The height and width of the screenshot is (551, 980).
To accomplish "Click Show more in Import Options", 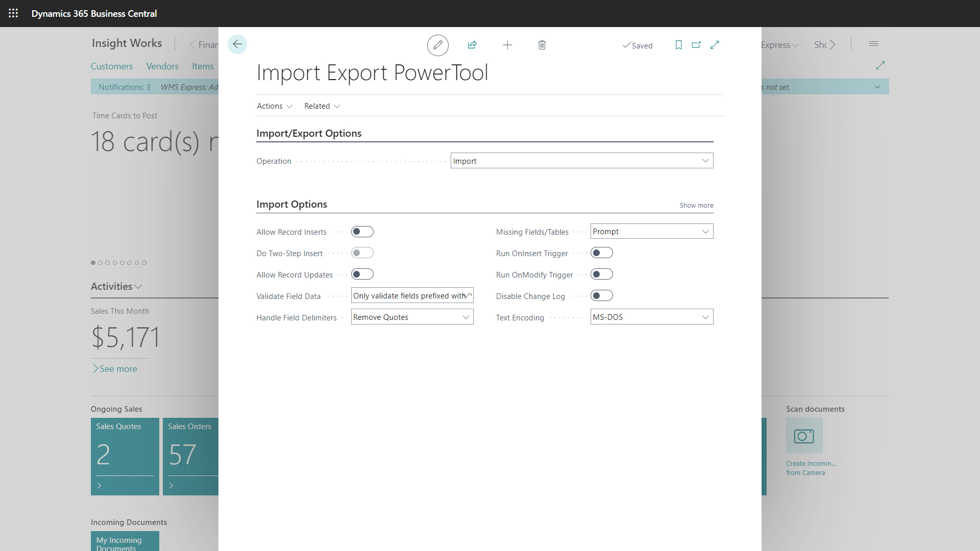I will tap(696, 205).
